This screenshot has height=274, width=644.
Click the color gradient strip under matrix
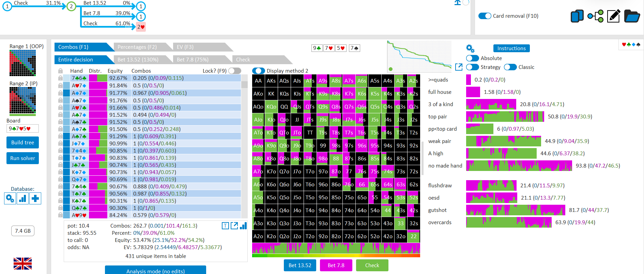point(336,255)
